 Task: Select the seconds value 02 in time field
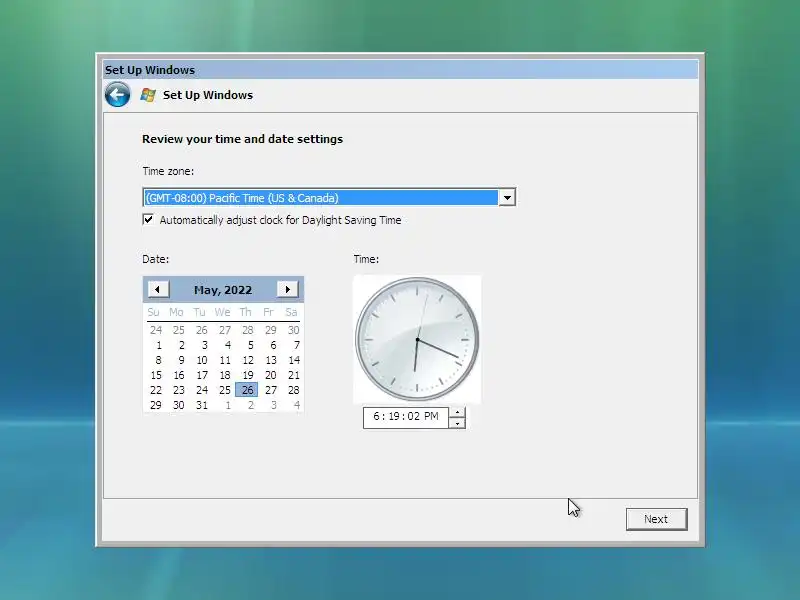click(x=413, y=416)
